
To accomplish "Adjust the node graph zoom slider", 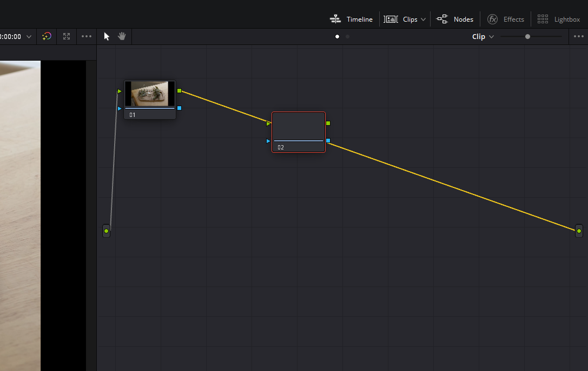I will (527, 37).
